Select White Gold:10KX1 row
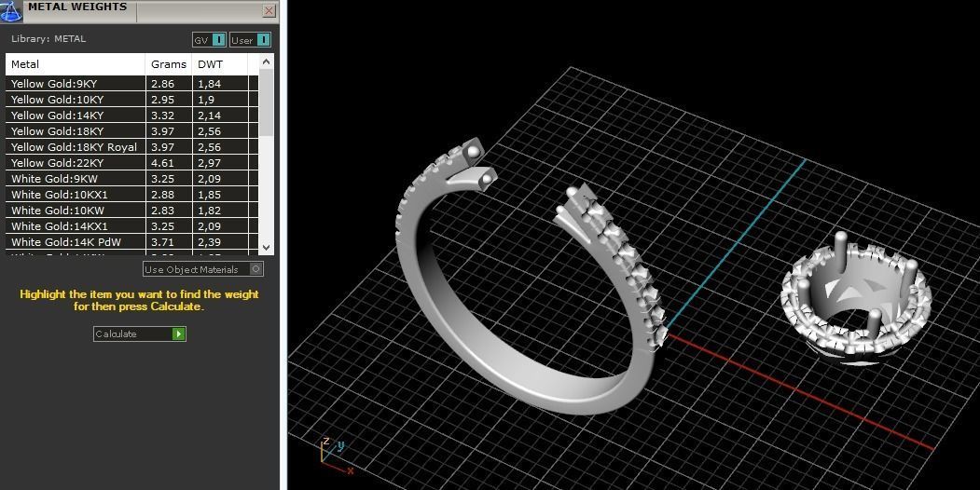The image size is (980, 490). [x=131, y=195]
